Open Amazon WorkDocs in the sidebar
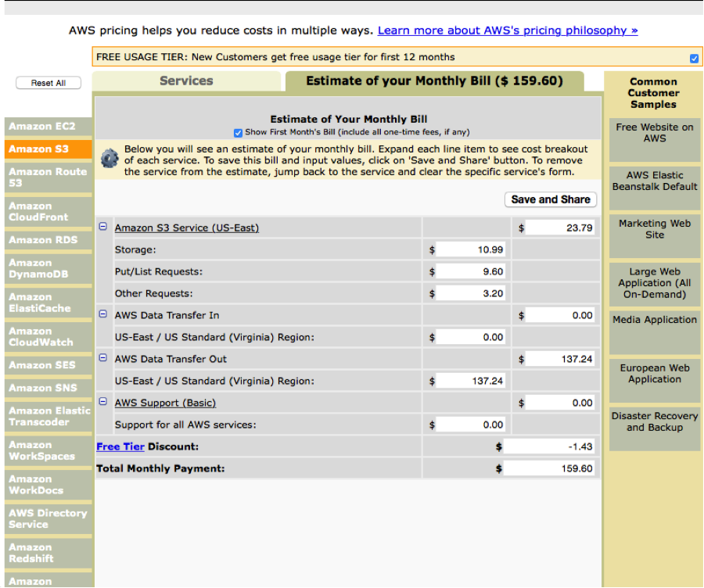This screenshot has height=588, width=704. coord(48,485)
